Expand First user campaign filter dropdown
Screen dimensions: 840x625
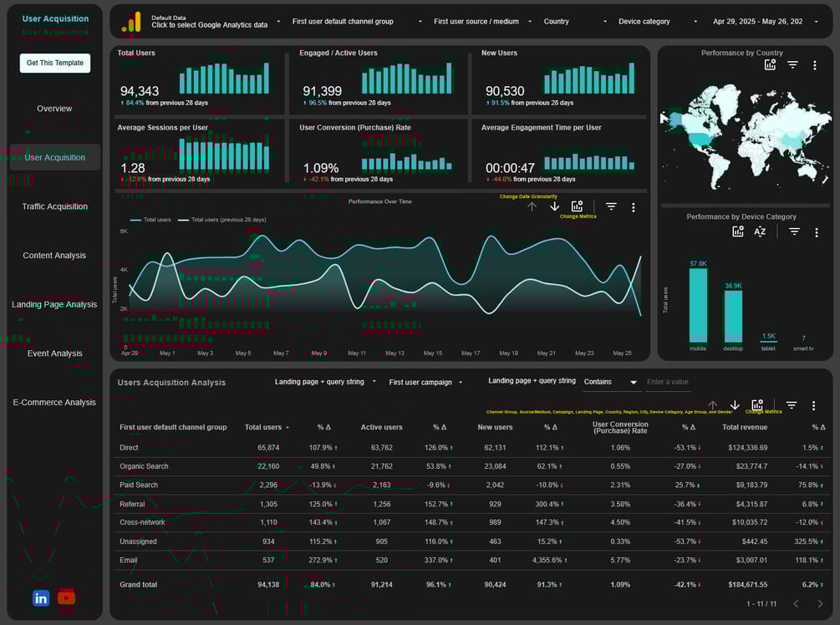tap(425, 383)
